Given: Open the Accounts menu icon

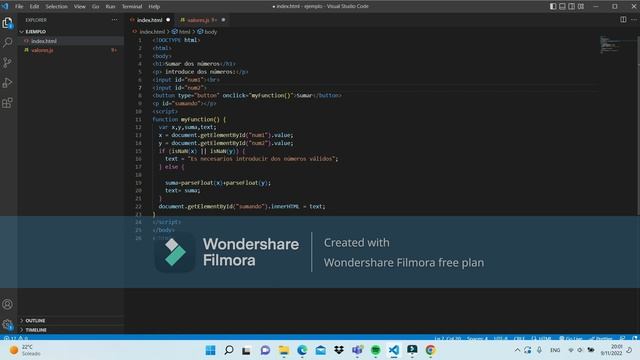Looking at the screenshot, I should click(x=7, y=304).
